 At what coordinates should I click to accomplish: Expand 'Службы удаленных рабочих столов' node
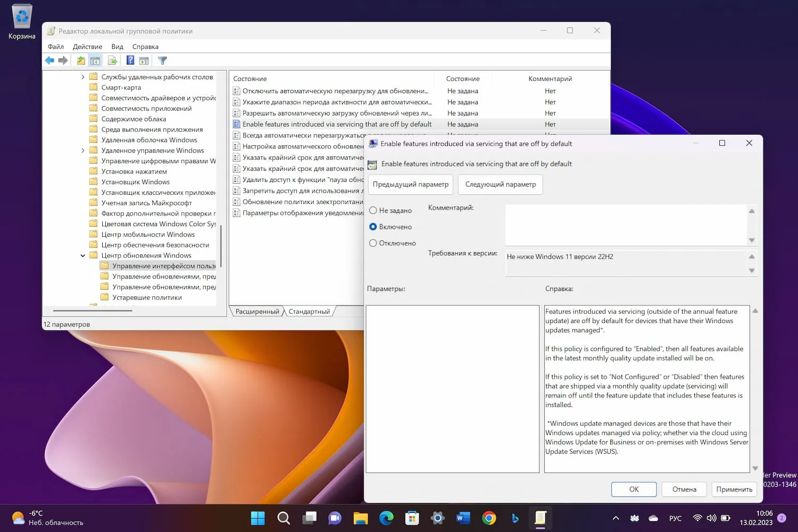click(83, 77)
